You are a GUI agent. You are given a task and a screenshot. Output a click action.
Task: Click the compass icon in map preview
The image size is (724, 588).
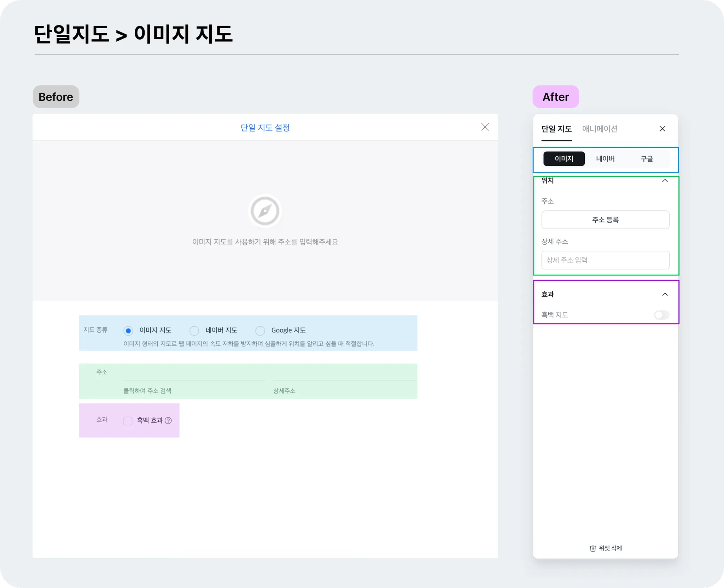[265, 211]
